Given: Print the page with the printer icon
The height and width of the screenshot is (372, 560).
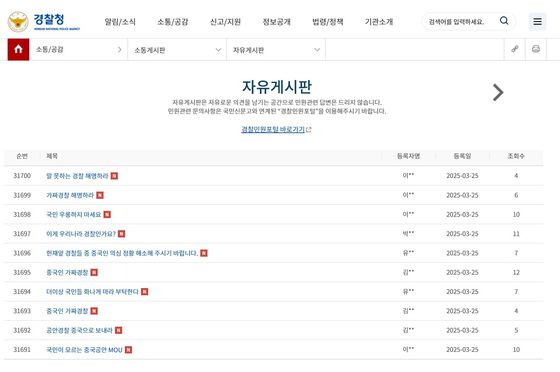Looking at the screenshot, I should [536, 49].
